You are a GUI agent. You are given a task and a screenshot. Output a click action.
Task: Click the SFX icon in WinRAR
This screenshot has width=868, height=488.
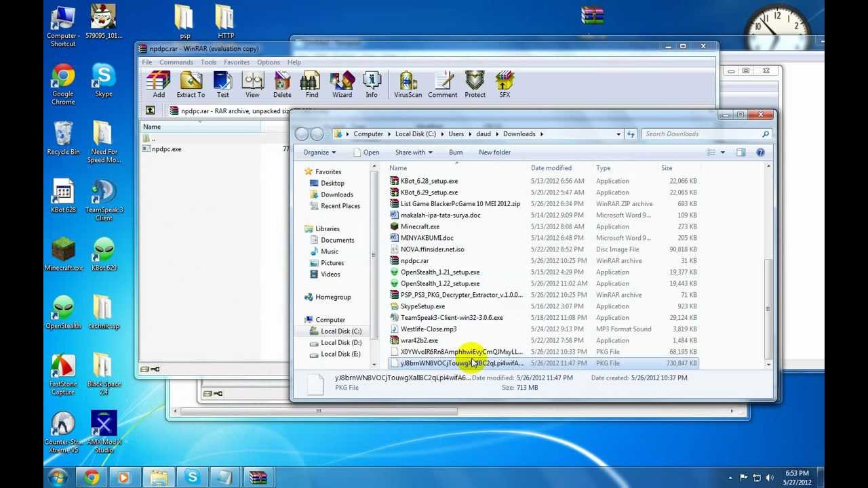[x=505, y=85]
